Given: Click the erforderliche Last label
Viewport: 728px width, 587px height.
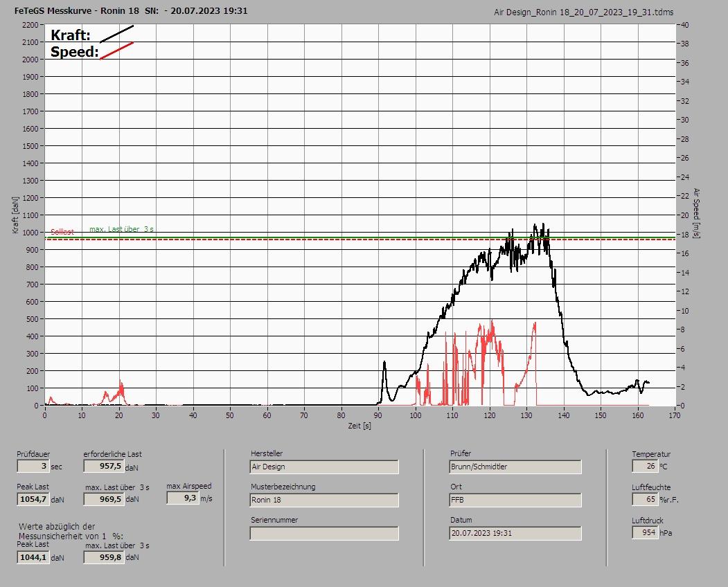Looking at the screenshot, I should click(112, 454).
